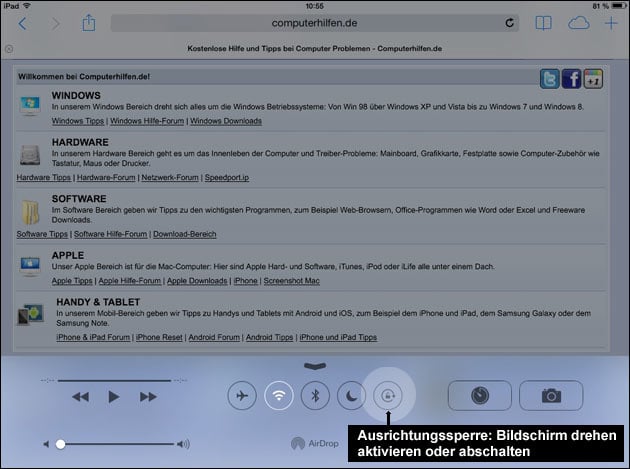Open iPhone und iPad Tipps link

338,338
